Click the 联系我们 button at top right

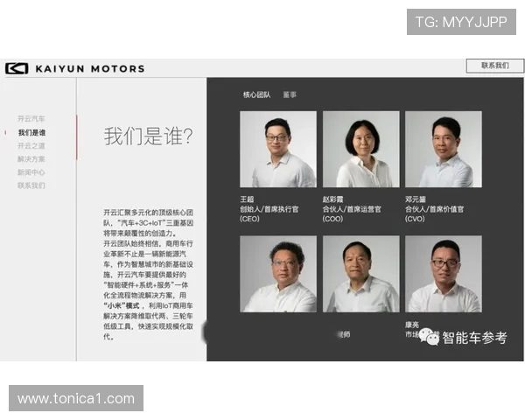[x=494, y=66]
